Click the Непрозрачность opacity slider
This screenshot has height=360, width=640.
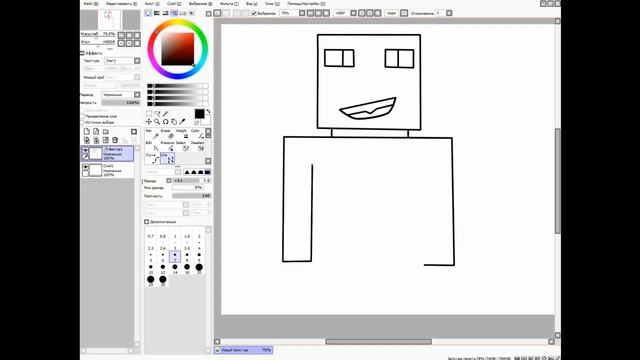pyautogui.click(x=120, y=103)
